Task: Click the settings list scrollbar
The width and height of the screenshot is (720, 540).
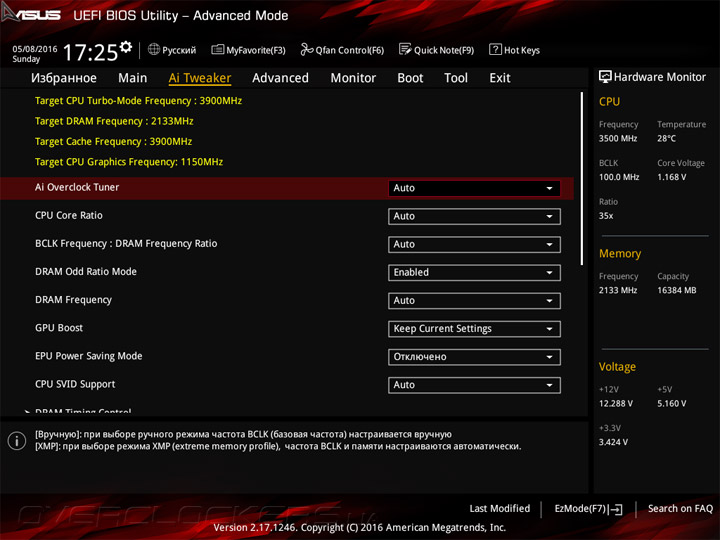Action: pyautogui.click(x=582, y=179)
